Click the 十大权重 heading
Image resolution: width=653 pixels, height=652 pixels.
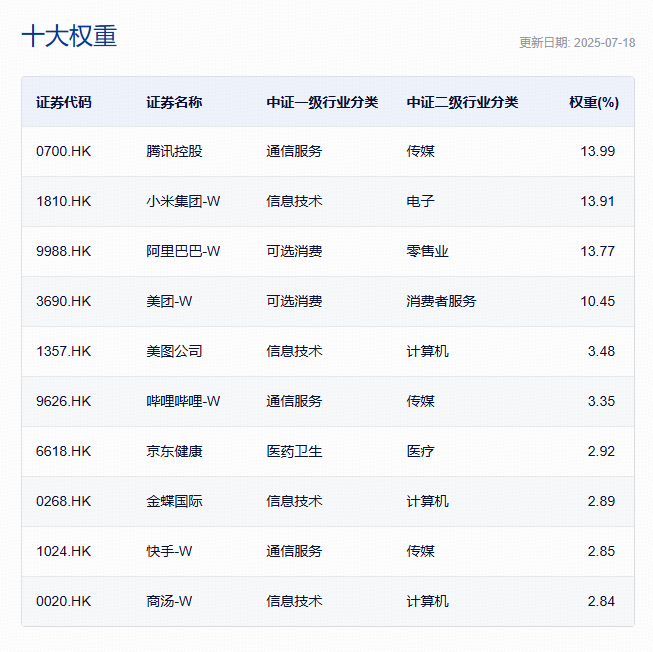[x=69, y=36]
